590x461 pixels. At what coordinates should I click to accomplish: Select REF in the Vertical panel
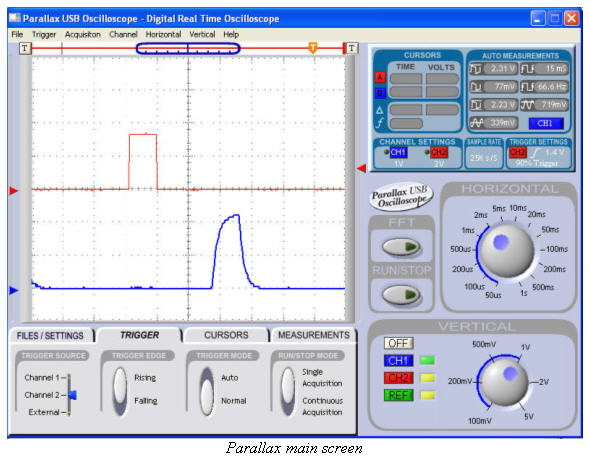tap(398, 395)
